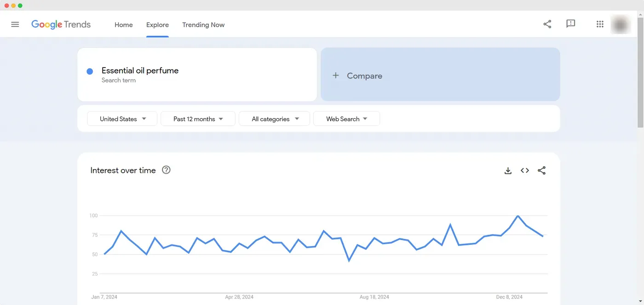
Task: Open the hamburger main menu
Action: coord(15,24)
